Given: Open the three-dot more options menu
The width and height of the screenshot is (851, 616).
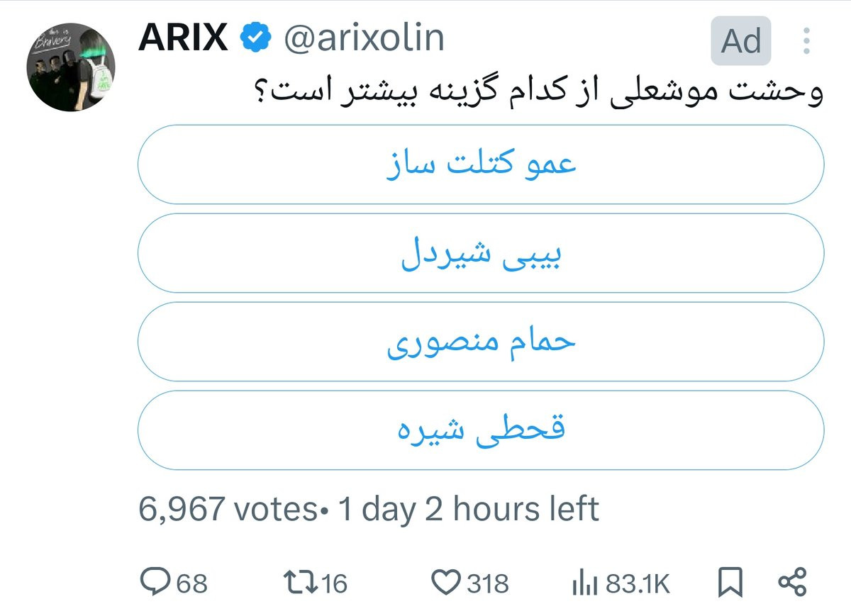Looking at the screenshot, I should (x=806, y=41).
